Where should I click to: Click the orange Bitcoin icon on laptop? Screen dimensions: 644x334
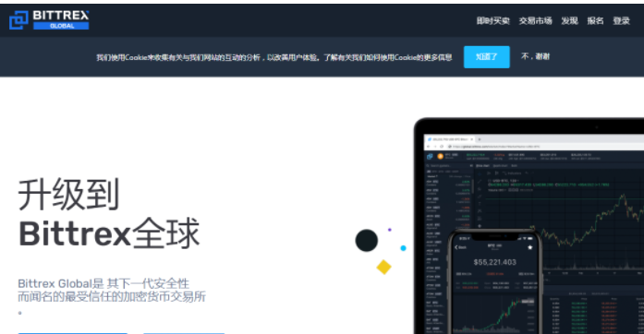tap(441, 156)
